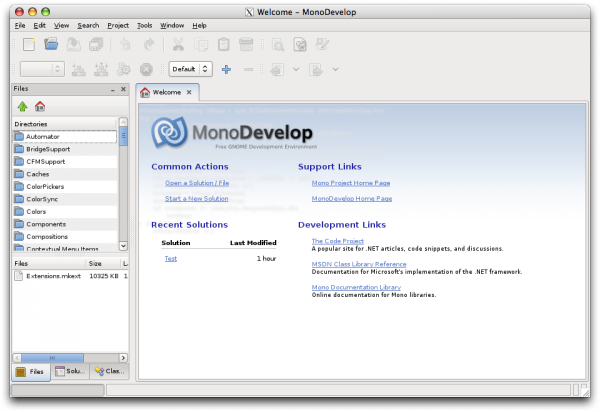
Task: Close the Welcome tab
Action: pyautogui.click(x=189, y=93)
